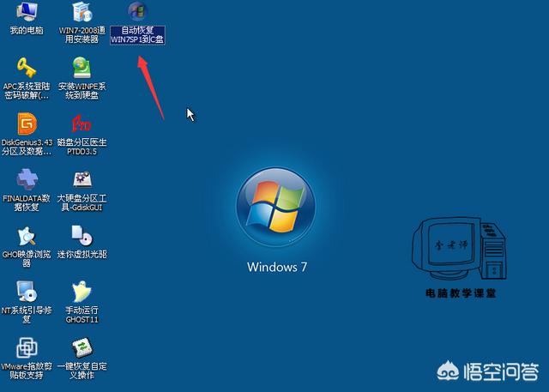This screenshot has width=549, height=392.
Task: Select 自动恢复WIN7SP1到C盘 desktop shortcut
Action: (x=137, y=14)
